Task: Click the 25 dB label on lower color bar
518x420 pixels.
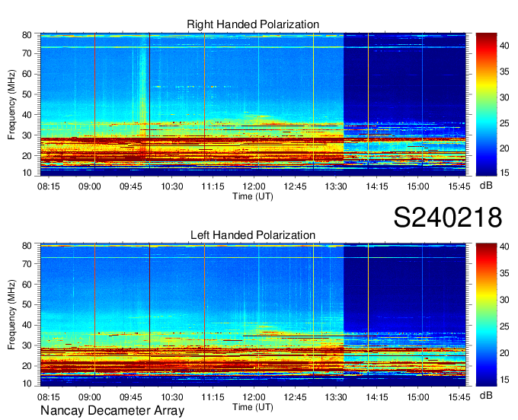Action: (504, 326)
